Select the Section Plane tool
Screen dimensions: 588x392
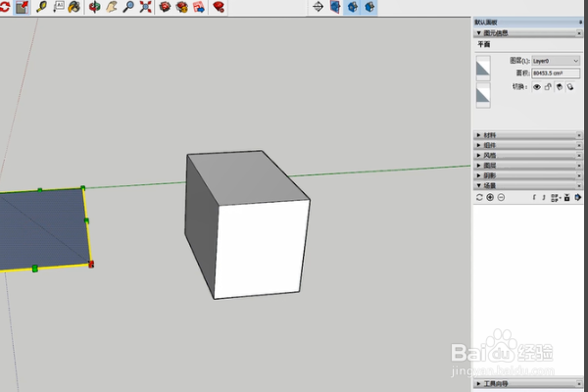[x=335, y=7]
